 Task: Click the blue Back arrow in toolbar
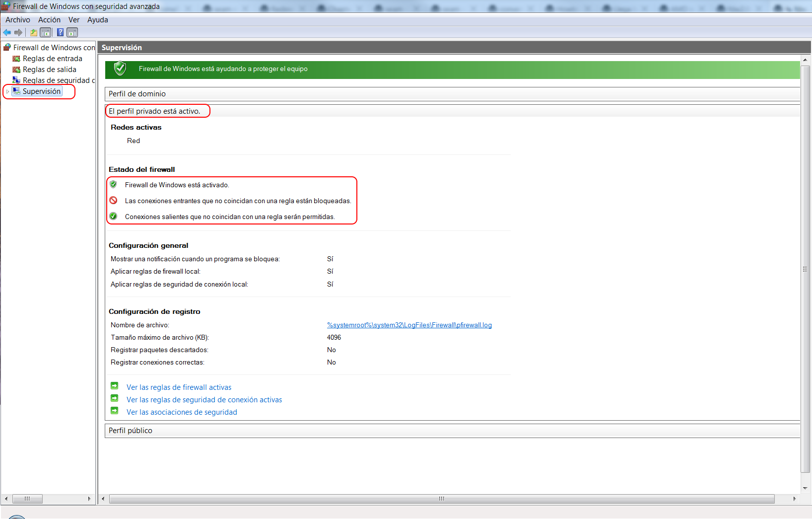7,32
